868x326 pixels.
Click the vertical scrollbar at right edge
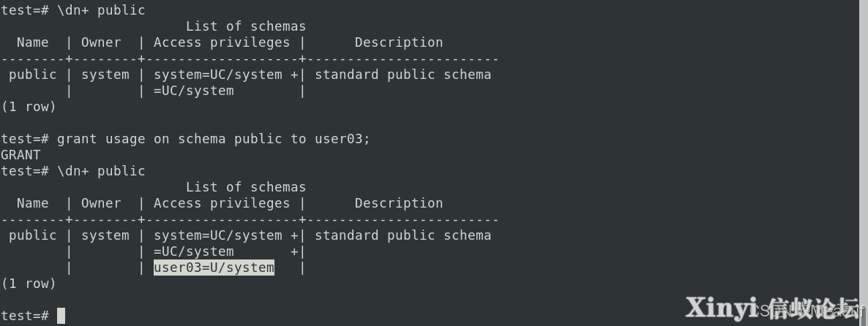click(864, 163)
